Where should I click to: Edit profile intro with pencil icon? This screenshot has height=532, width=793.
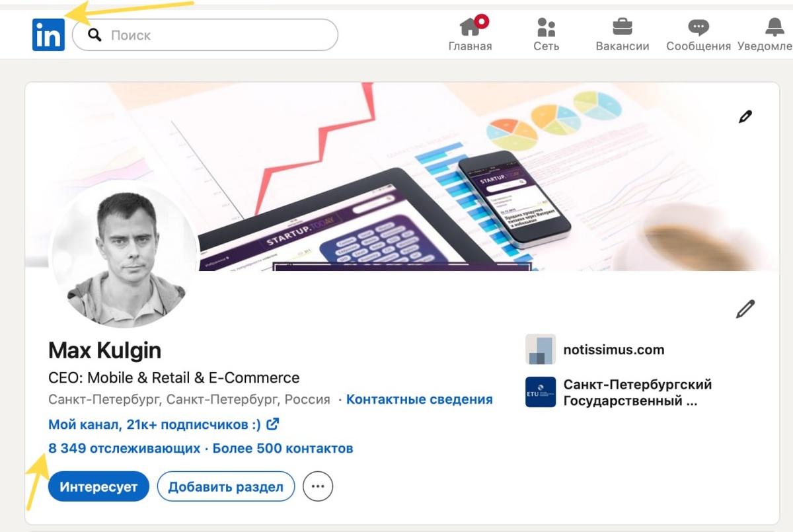point(745,309)
